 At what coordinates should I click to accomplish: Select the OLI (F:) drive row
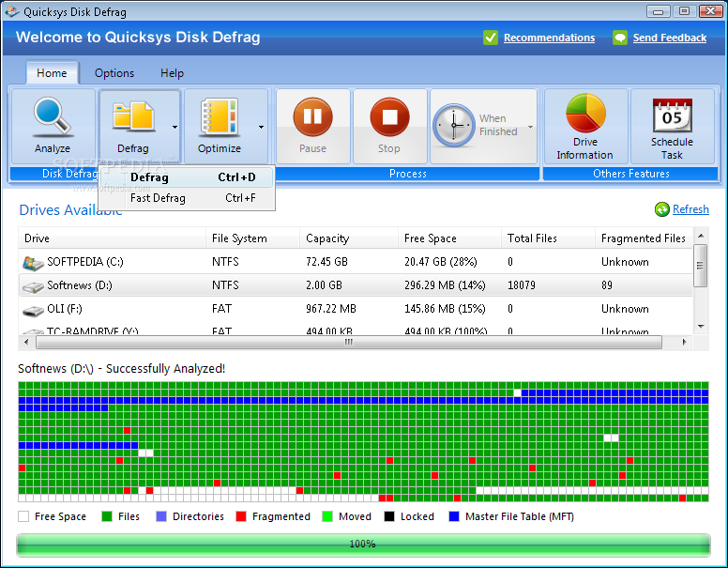point(356,309)
